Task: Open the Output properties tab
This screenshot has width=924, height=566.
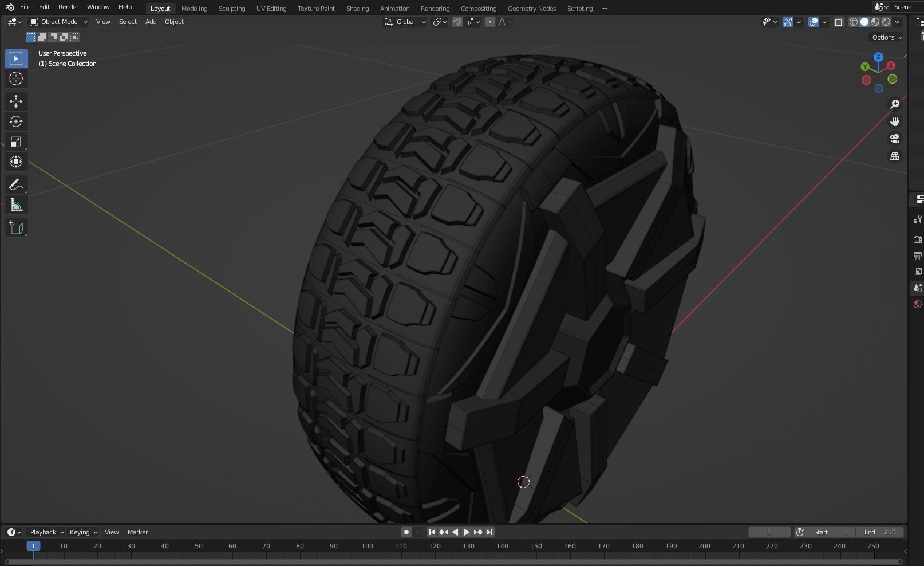Action: [918, 256]
